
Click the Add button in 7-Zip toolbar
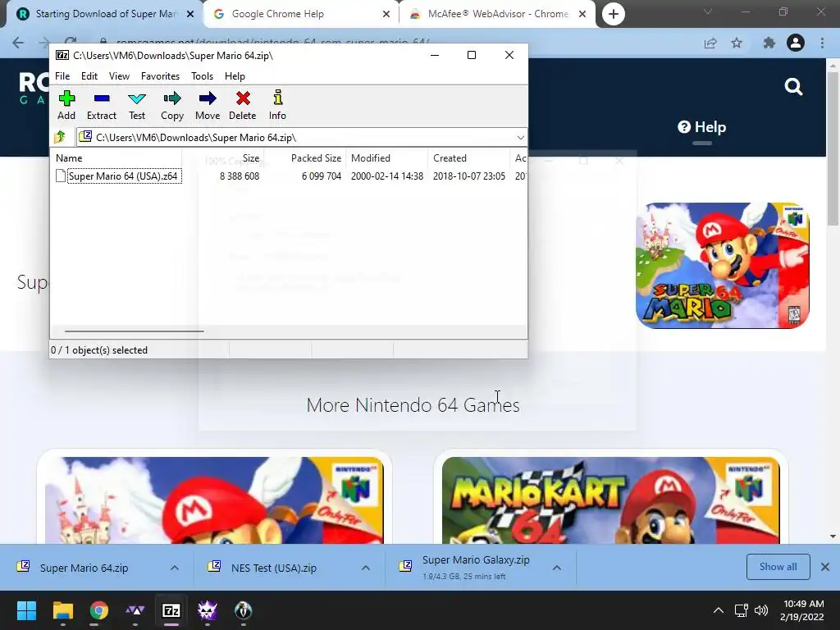pos(66,105)
